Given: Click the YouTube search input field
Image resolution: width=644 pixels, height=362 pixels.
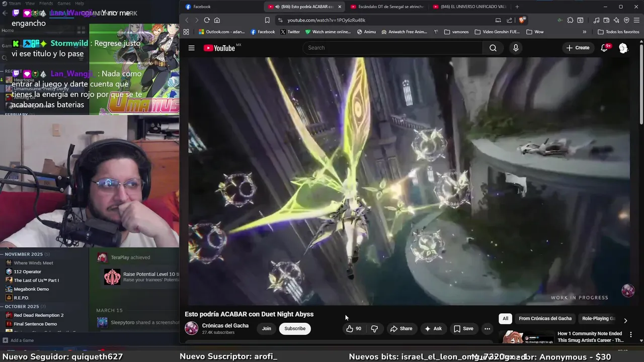Looking at the screenshot, I should click(x=392, y=48).
